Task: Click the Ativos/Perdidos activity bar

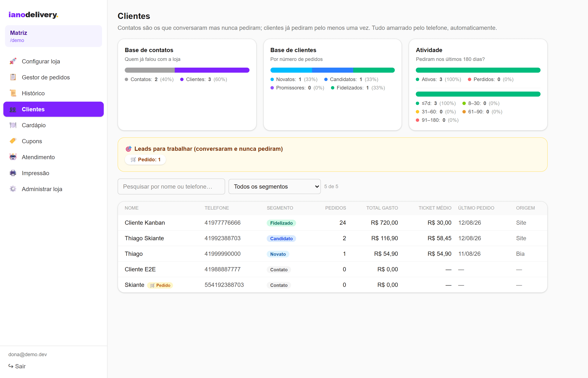Action: pos(478,70)
